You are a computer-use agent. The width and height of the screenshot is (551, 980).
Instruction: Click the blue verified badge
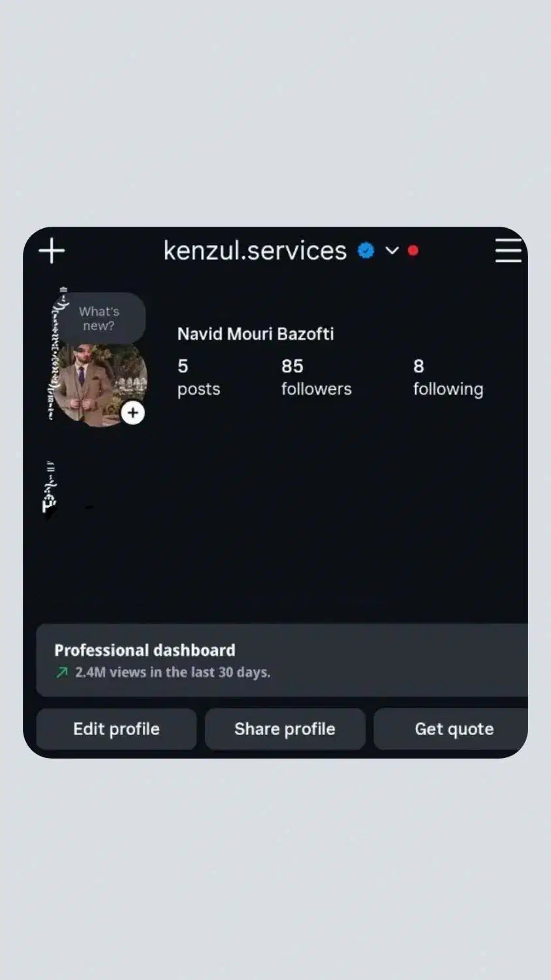pos(366,250)
